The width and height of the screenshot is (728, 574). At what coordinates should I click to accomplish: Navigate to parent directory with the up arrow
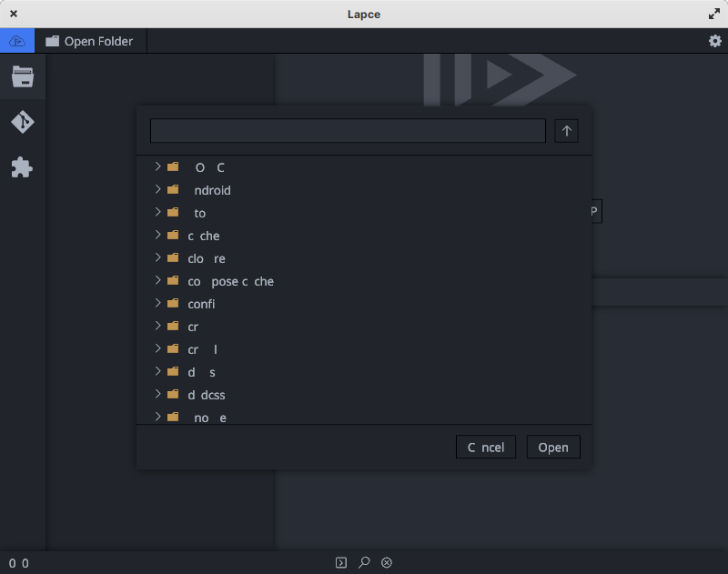coord(566,131)
